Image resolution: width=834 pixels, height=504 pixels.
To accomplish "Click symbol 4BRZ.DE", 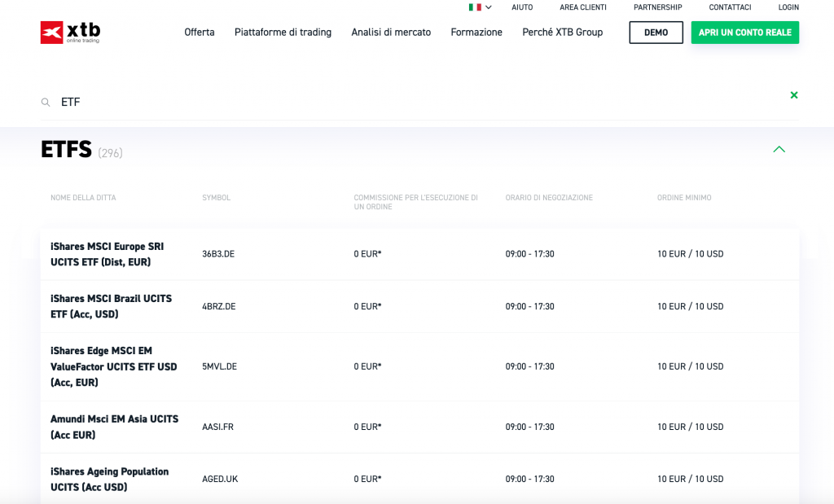I will (x=218, y=306).
